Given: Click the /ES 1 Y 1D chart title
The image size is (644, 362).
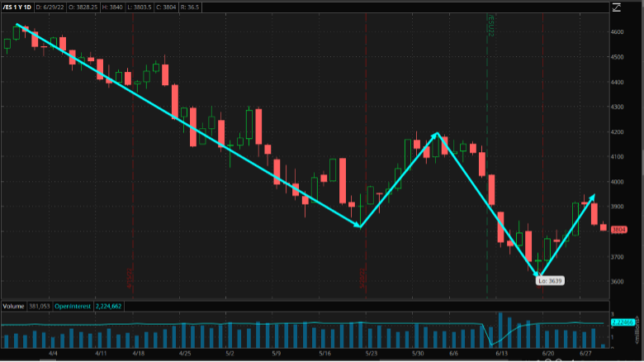Looking at the screenshot, I should click(x=17, y=7).
